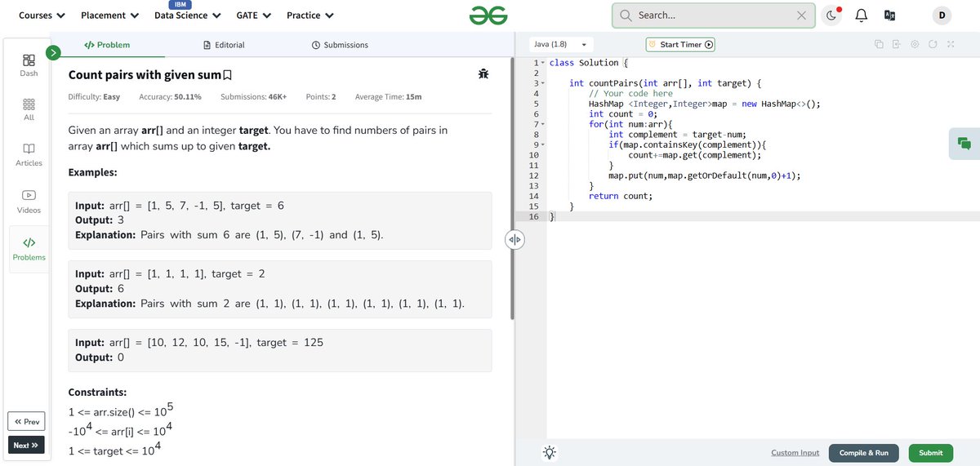Copy code using the editor copy icon
This screenshot has height=466, width=980.
[879, 44]
